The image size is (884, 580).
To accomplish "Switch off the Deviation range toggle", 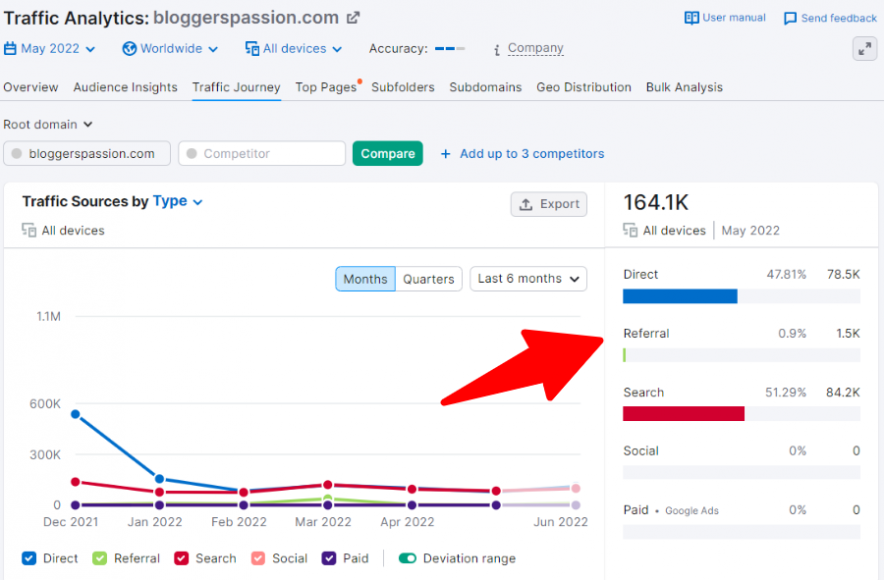I will (408, 558).
